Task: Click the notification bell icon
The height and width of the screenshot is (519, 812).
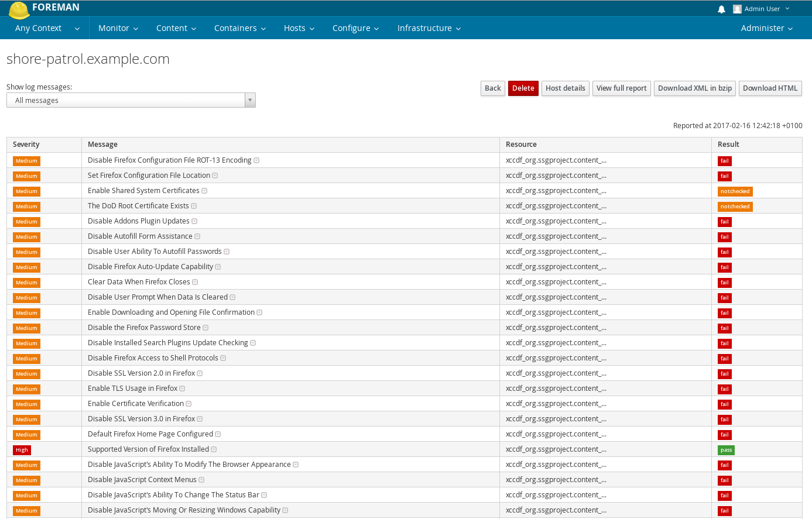Action: [x=721, y=9]
